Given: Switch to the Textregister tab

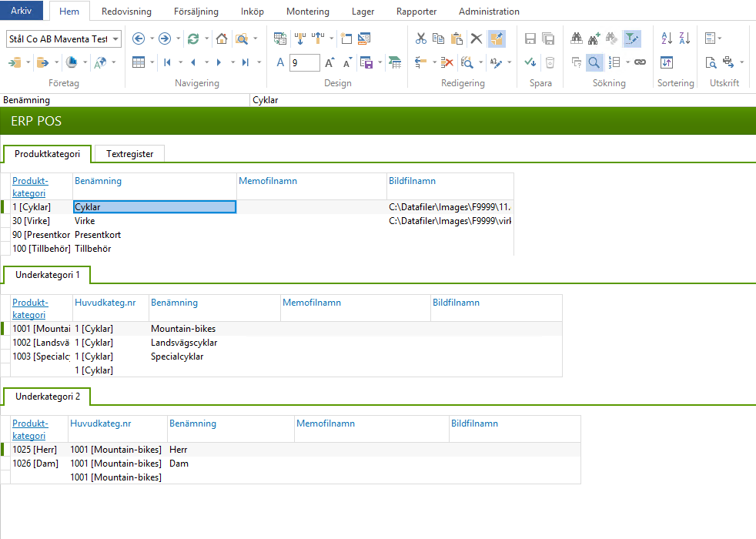Looking at the screenshot, I should [129, 154].
